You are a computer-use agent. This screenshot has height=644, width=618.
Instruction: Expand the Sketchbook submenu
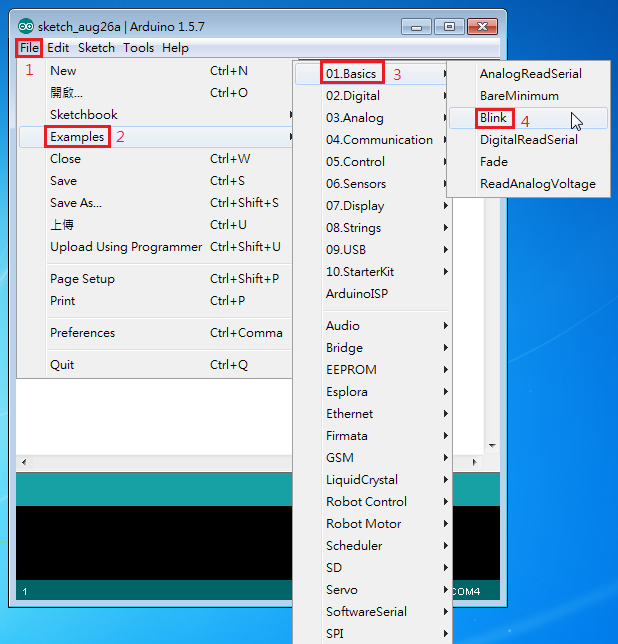tap(84, 115)
